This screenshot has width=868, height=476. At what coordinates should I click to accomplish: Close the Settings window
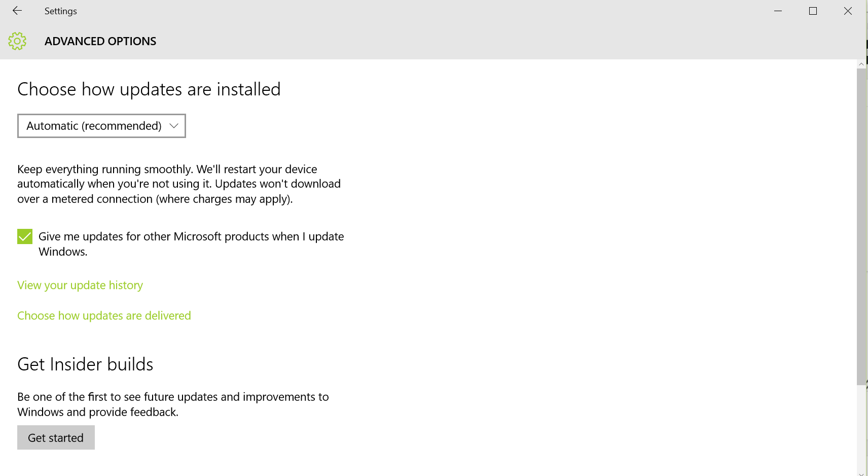(848, 11)
